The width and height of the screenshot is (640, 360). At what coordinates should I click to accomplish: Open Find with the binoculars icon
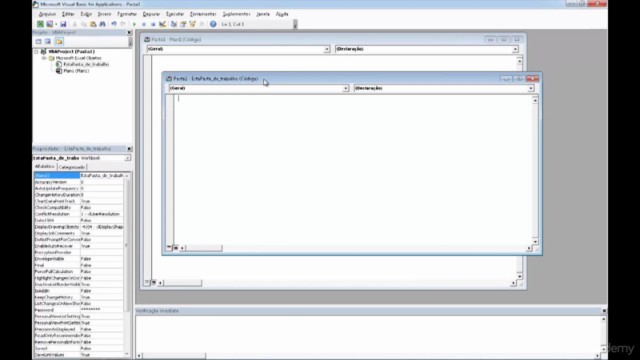pyautogui.click(x=102, y=24)
